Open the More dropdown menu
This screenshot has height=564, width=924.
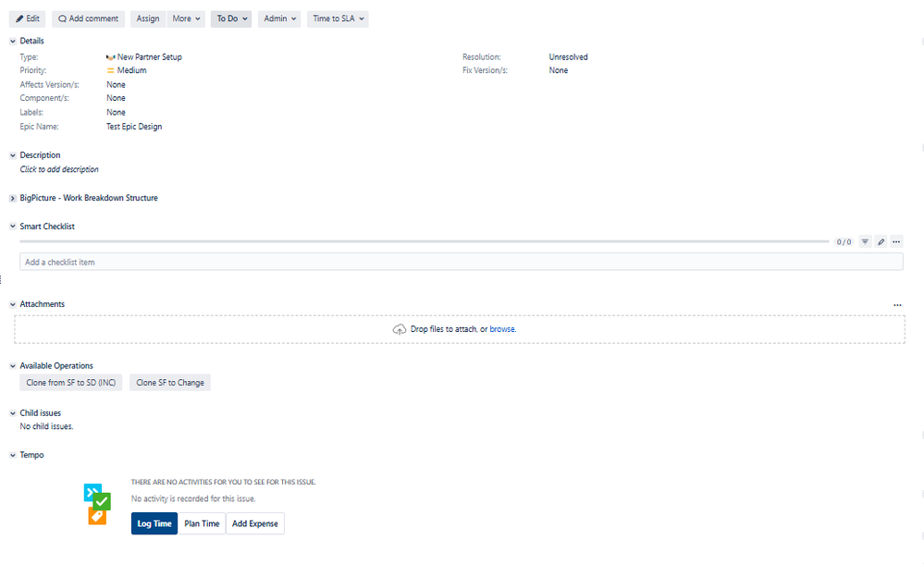tap(186, 18)
